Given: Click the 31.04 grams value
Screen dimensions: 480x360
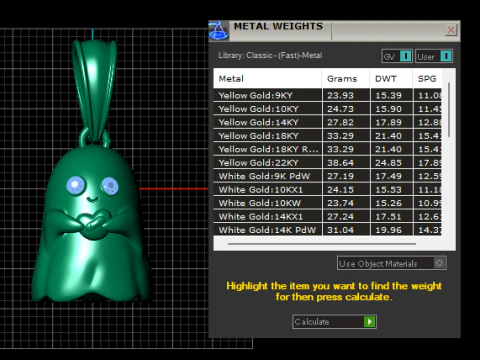Looking at the screenshot, I should coord(340,230).
